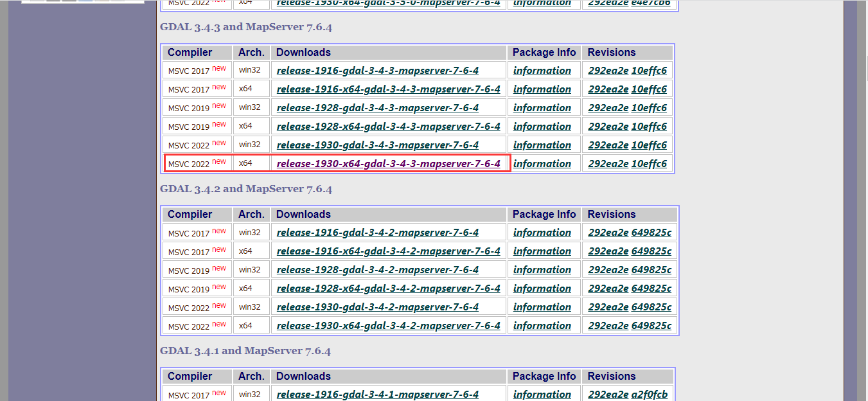Viewport: 868px width, 401px height.
Task: Click 649825c in release-1930-gdal-3-4-2 row
Action: [x=651, y=307]
